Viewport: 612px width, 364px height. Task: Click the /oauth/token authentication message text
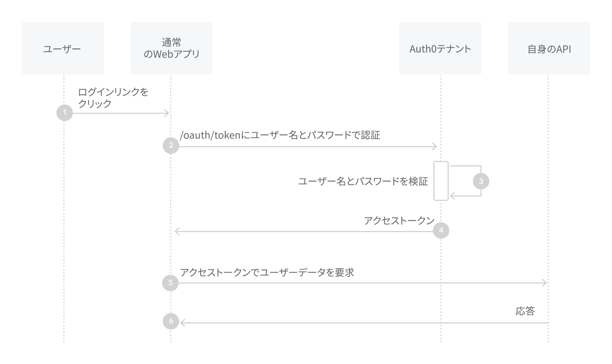click(x=280, y=135)
